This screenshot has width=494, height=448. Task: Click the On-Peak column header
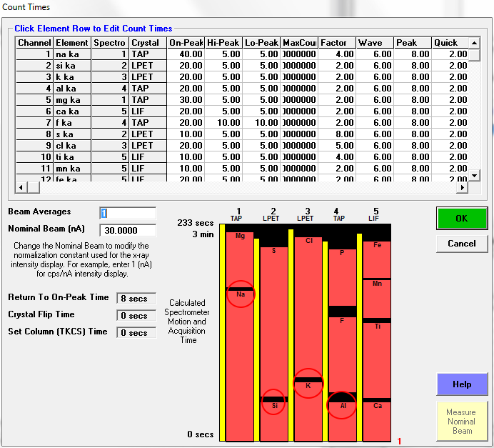tap(186, 43)
